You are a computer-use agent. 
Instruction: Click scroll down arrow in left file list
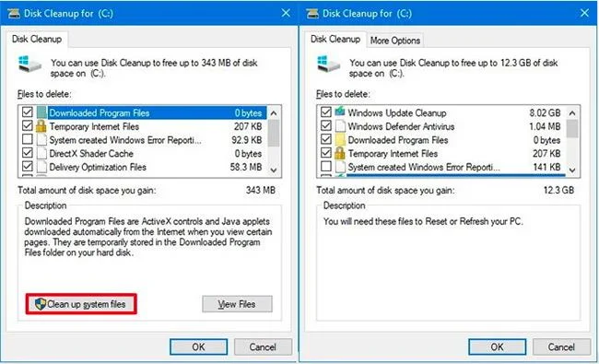coord(274,170)
